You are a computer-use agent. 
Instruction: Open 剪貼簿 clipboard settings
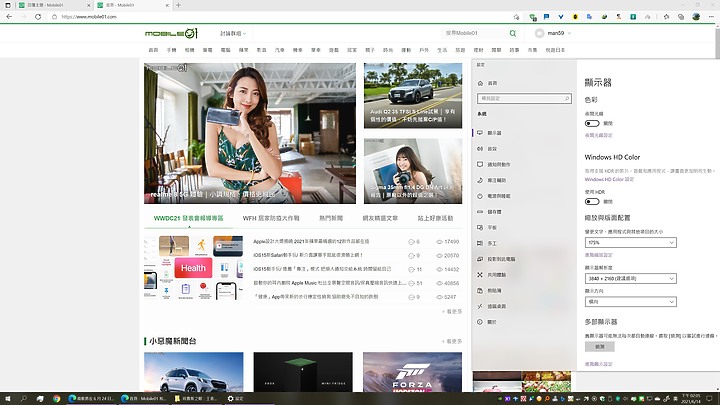pos(494,290)
